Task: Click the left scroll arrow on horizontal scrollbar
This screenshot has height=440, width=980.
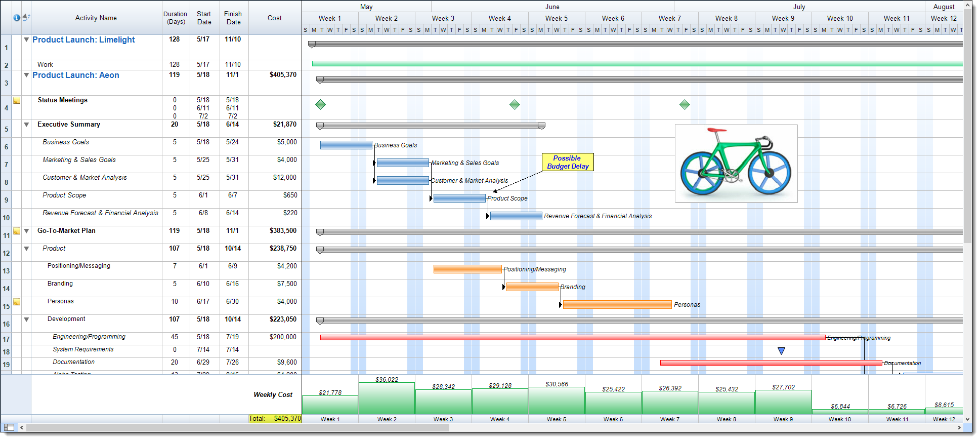Action: point(22,427)
